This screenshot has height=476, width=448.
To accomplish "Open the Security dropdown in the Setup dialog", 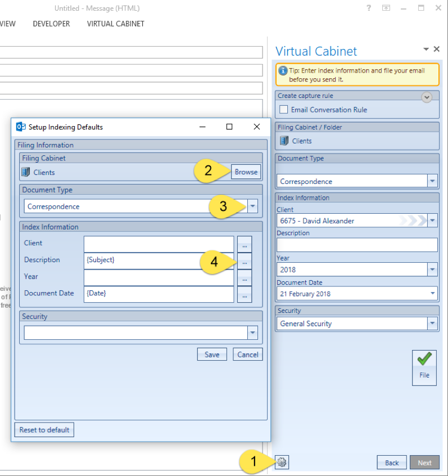I will click(x=252, y=333).
